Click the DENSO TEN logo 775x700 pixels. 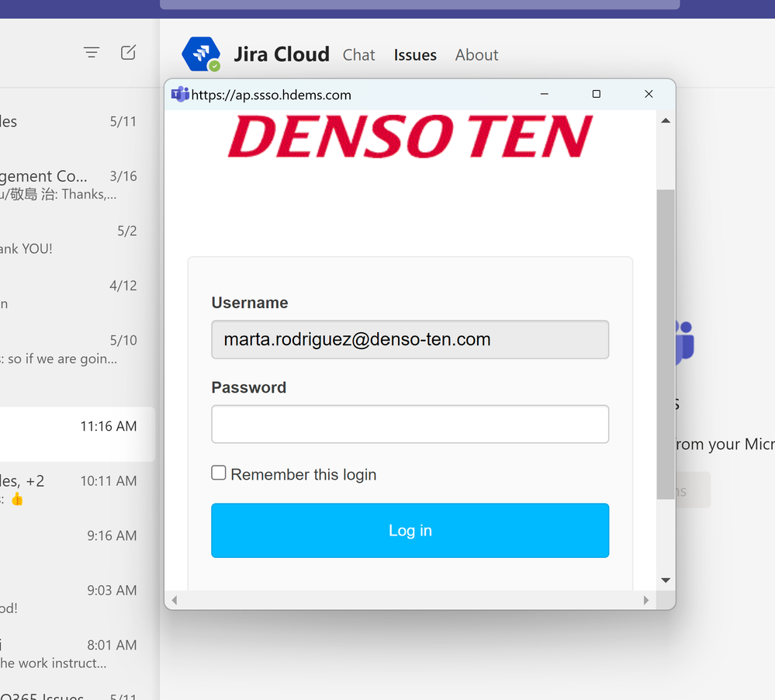410,137
